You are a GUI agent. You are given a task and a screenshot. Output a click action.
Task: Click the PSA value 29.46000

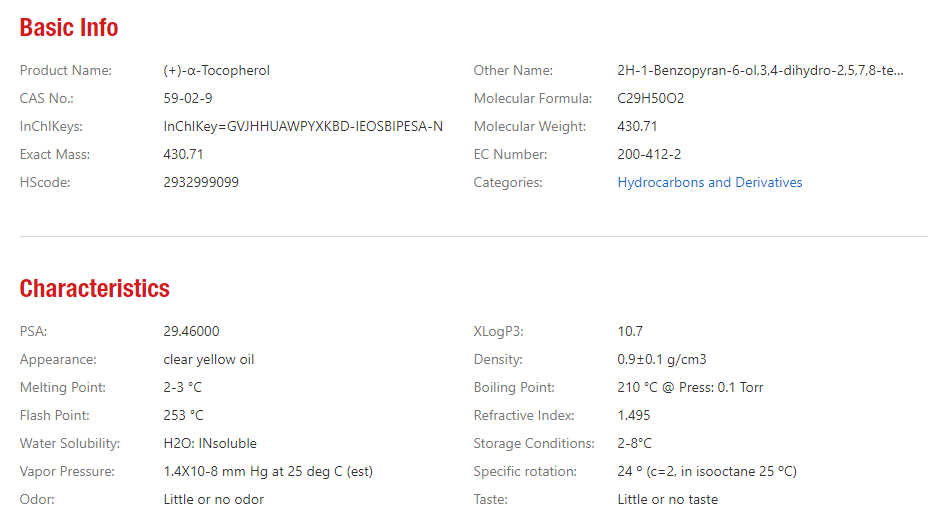pyautogui.click(x=191, y=332)
